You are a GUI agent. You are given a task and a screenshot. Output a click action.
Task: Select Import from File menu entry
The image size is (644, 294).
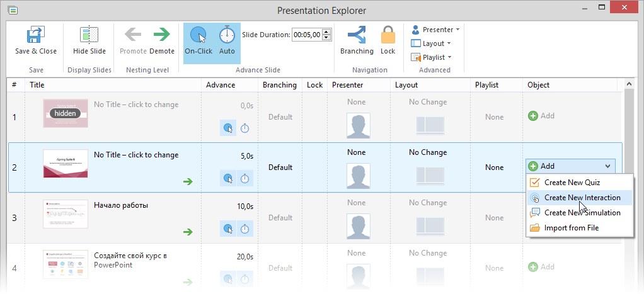[571, 228]
